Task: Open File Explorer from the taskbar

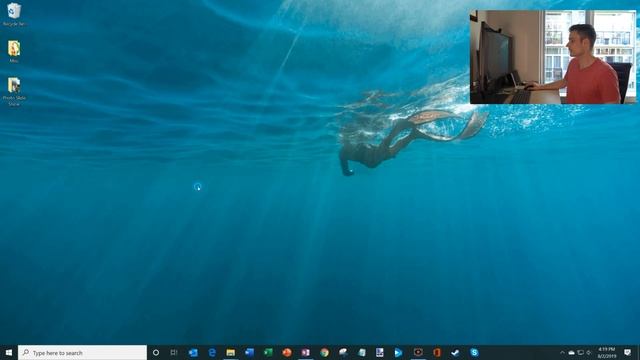Action: (x=231, y=353)
